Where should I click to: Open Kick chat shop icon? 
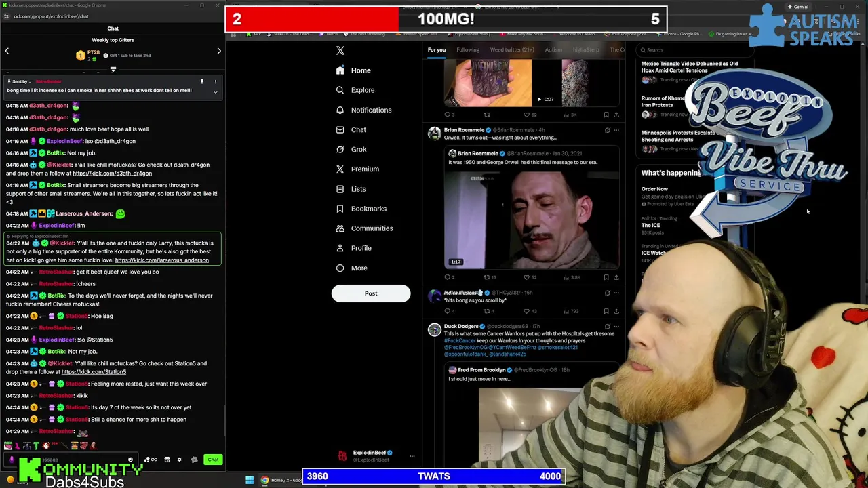pyautogui.click(x=167, y=460)
